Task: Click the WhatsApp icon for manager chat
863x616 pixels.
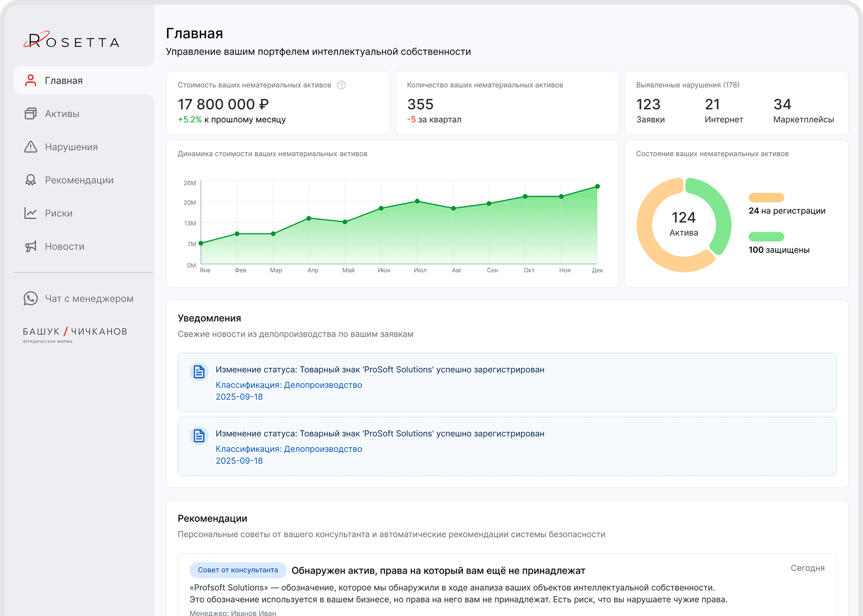Action: click(x=31, y=298)
